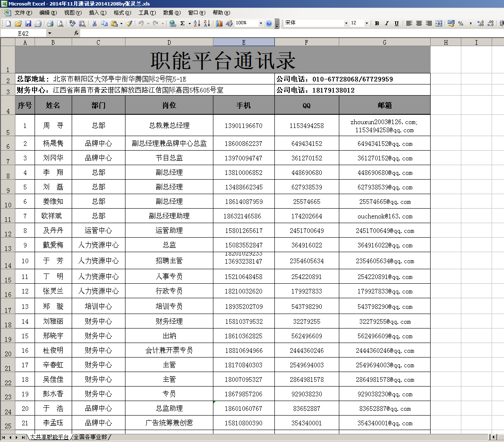
Task: Align text right
Action: pos(429,23)
